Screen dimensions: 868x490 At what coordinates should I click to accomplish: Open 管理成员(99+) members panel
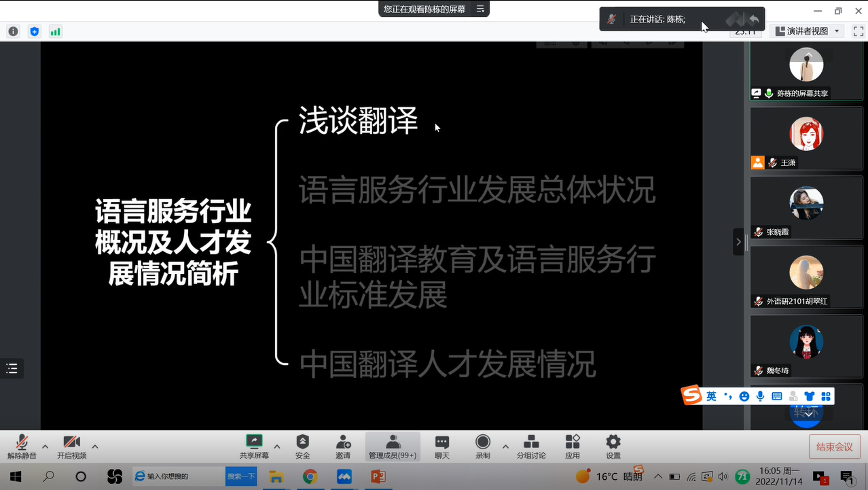tap(393, 447)
